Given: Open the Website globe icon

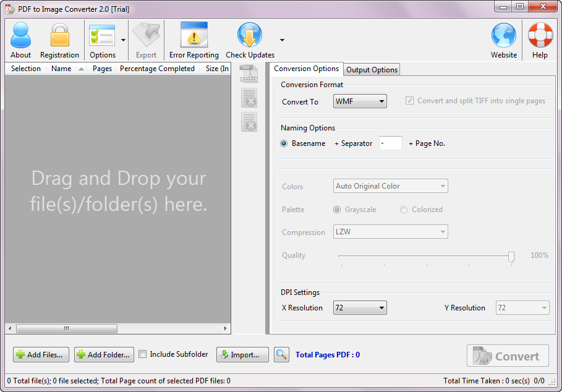Looking at the screenshot, I should coord(504,35).
